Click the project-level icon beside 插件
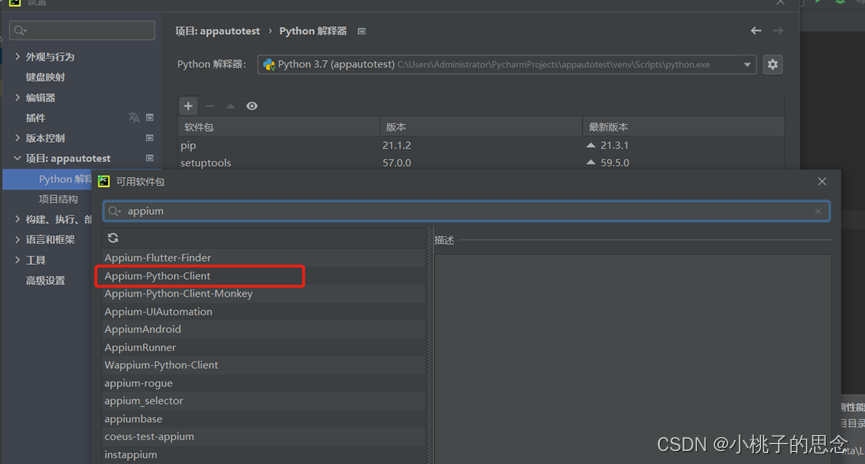This screenshot has height=464, width=865. pyautogui.click(x=149, y=118)
